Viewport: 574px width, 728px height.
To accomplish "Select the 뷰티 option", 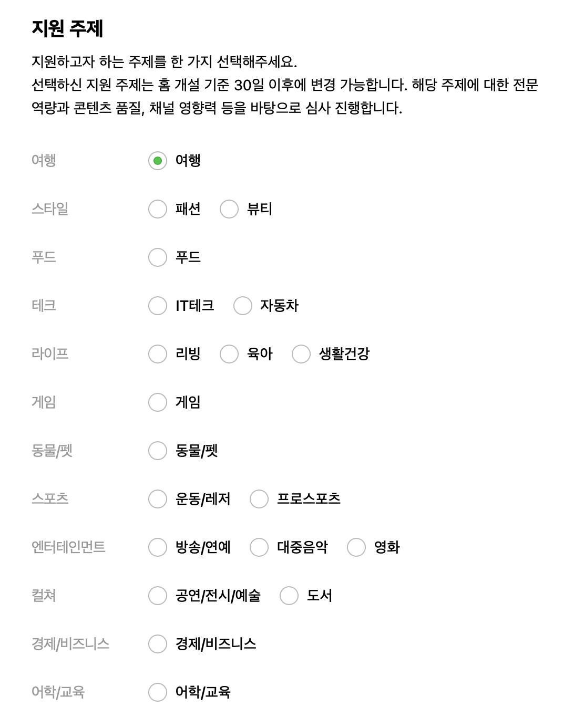I will click(229, 209).
